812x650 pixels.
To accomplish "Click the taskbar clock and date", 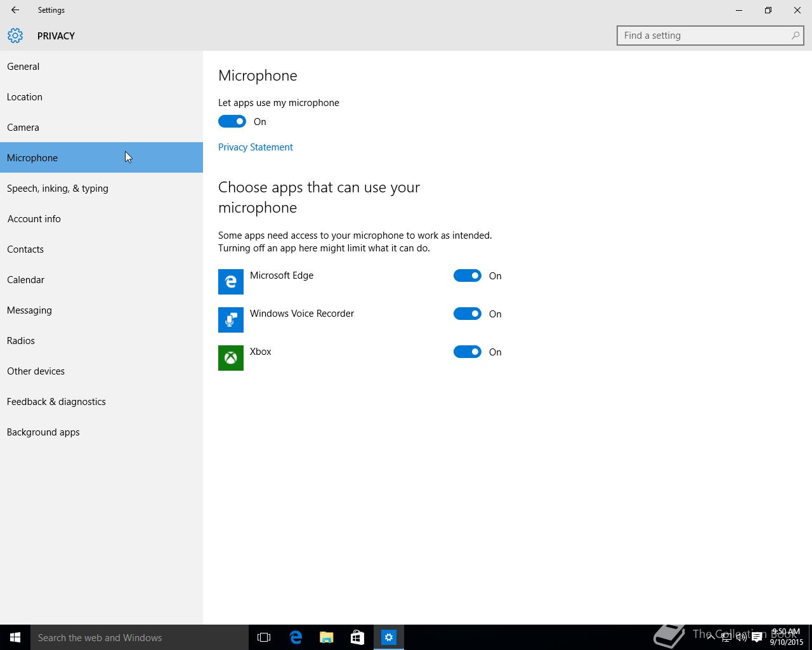I will 787,637.
